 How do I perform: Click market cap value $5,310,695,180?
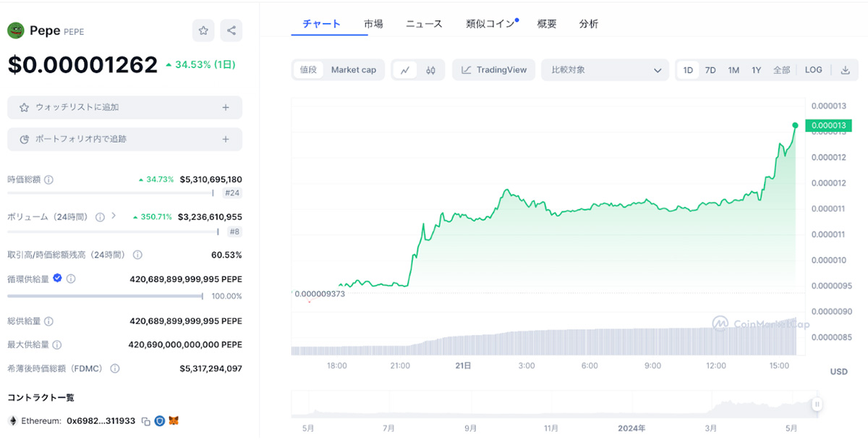click(x=211, y=179)
